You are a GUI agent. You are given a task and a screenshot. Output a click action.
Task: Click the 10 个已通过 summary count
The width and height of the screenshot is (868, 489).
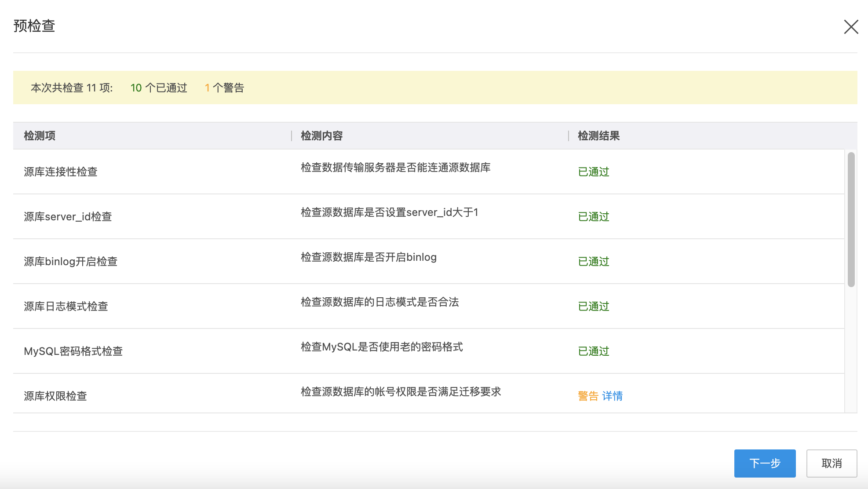[x=159, y=88]
